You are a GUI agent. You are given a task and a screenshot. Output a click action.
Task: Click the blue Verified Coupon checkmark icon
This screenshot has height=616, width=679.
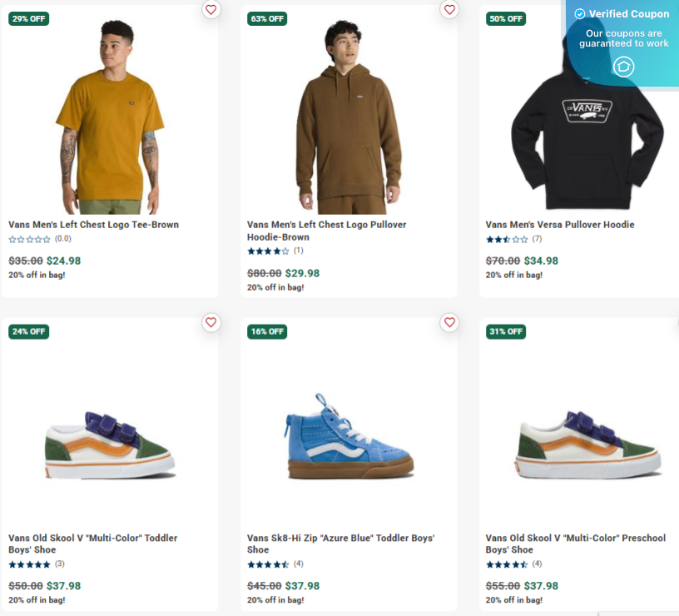click(x=580, y=14)
